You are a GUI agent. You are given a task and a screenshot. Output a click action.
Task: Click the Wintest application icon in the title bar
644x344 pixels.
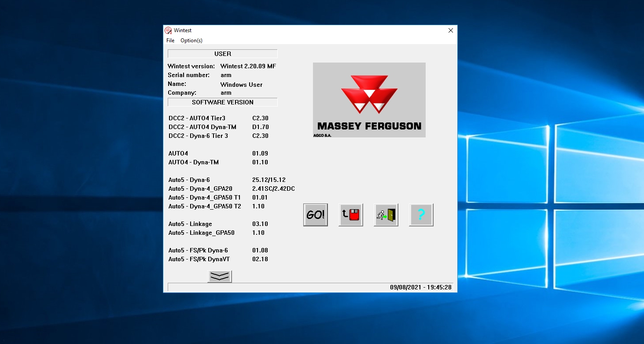(x=169, y=30)
